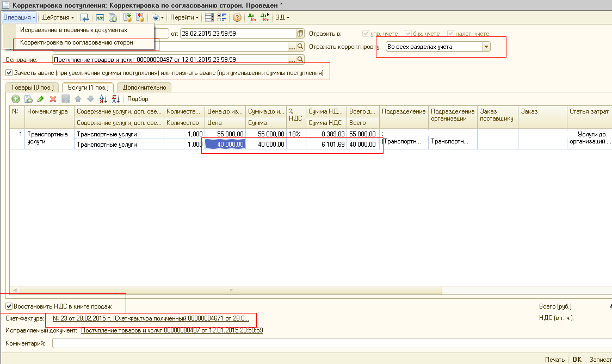The width and height of the screenshot is (612, 364).
Task: Click the greyed end-editing icon
Action: coord(66,99)
